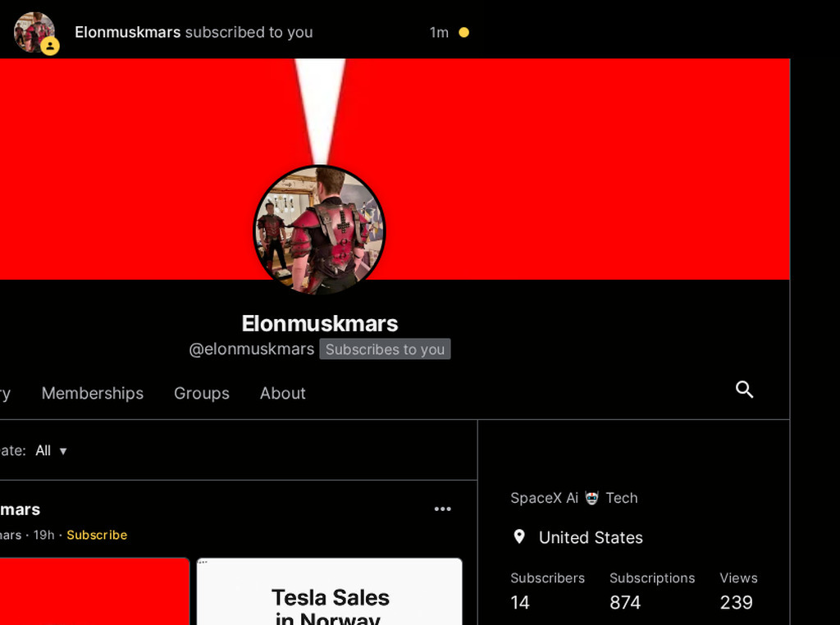The width and height of the screenshot is (840, 625).
Task: Open the red post image thumbnail
Action: (x=94, y=591)
